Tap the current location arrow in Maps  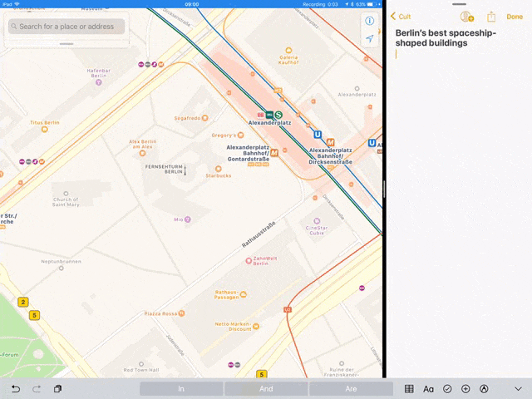click(x=369, y=38)
